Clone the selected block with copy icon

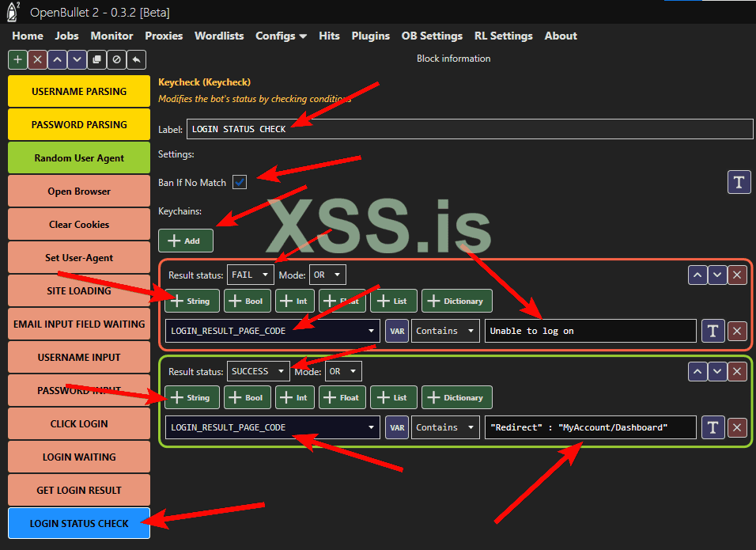(97, 60)
